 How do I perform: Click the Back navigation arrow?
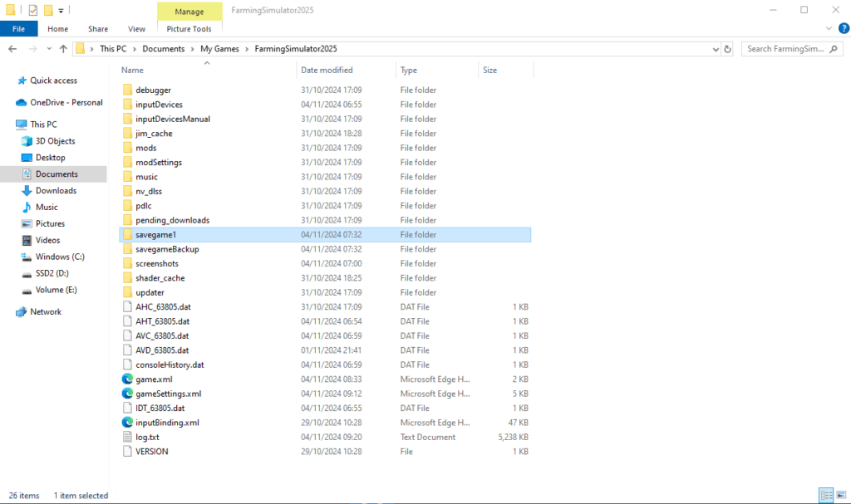[12, 49]
